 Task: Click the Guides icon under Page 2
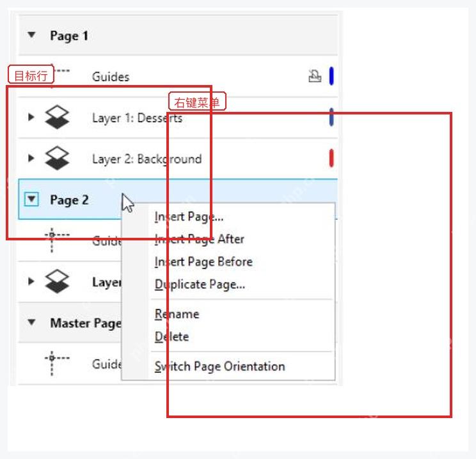(57, 240)
